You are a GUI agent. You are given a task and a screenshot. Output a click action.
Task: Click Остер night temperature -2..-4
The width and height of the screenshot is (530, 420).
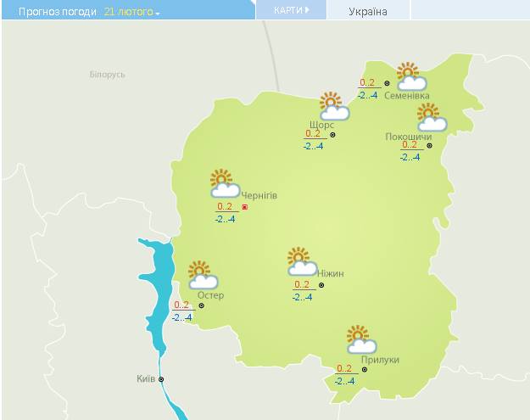181,317
